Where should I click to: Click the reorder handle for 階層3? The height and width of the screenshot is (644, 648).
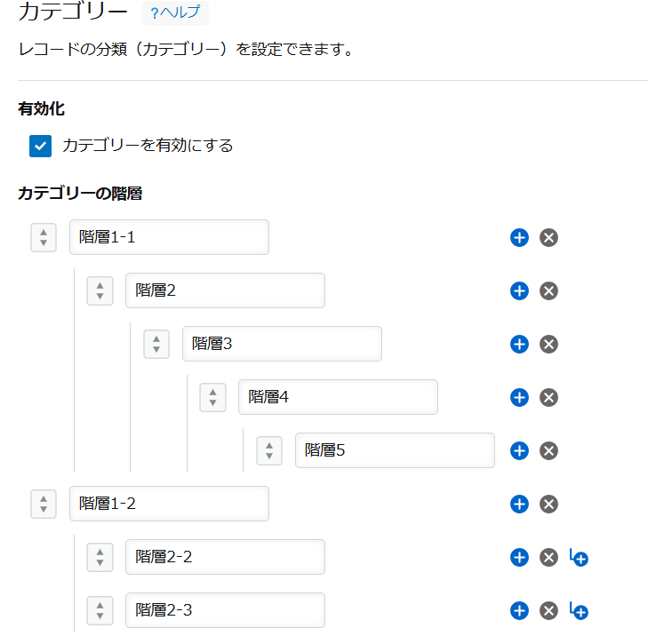[x=156, y=345]
